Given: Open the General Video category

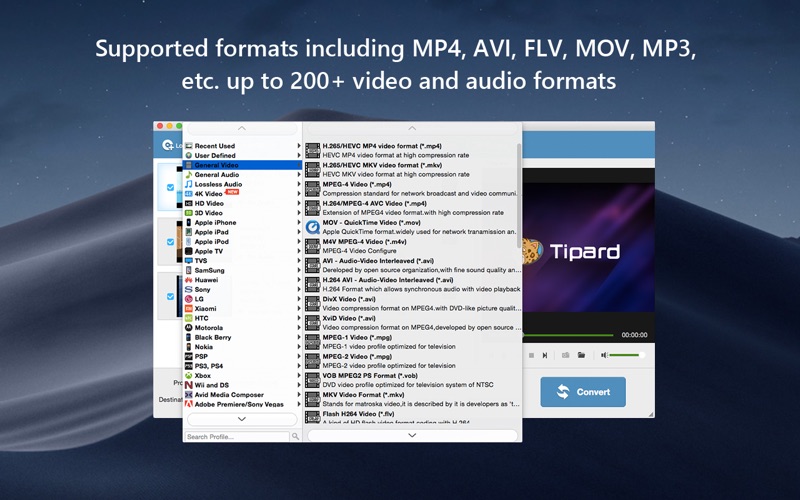Looking at the screenshot, I should click(x=242, y=165).
